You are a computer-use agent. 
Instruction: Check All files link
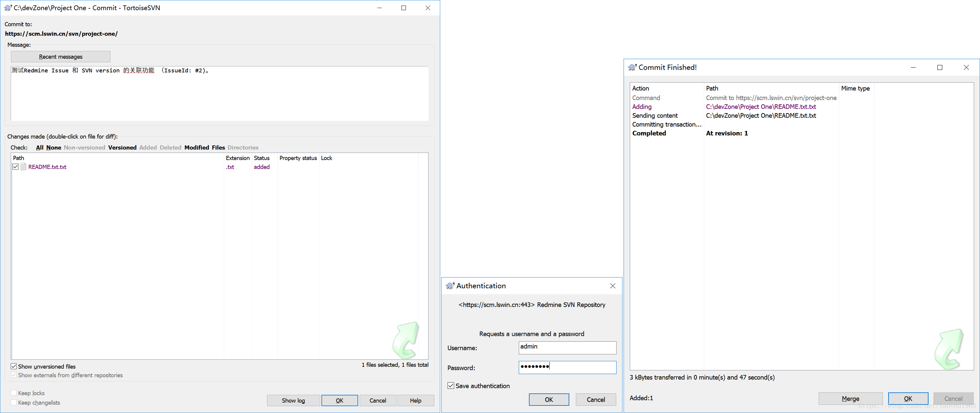40,148
